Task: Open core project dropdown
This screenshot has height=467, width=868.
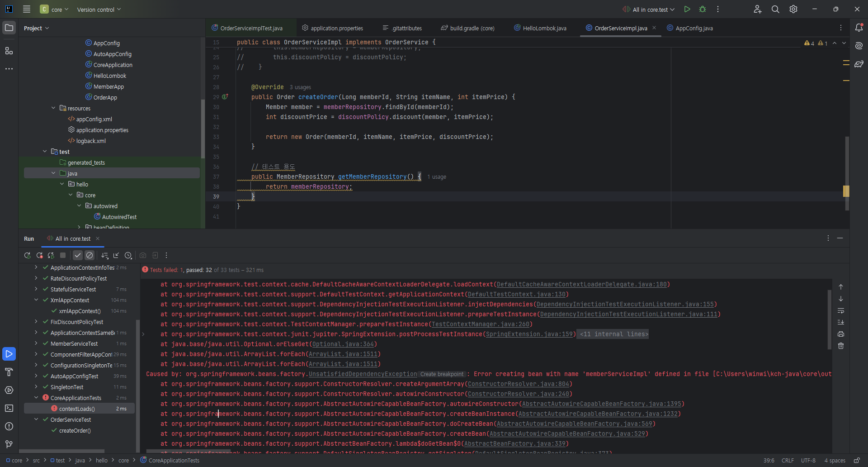Action: pos(54,9)
